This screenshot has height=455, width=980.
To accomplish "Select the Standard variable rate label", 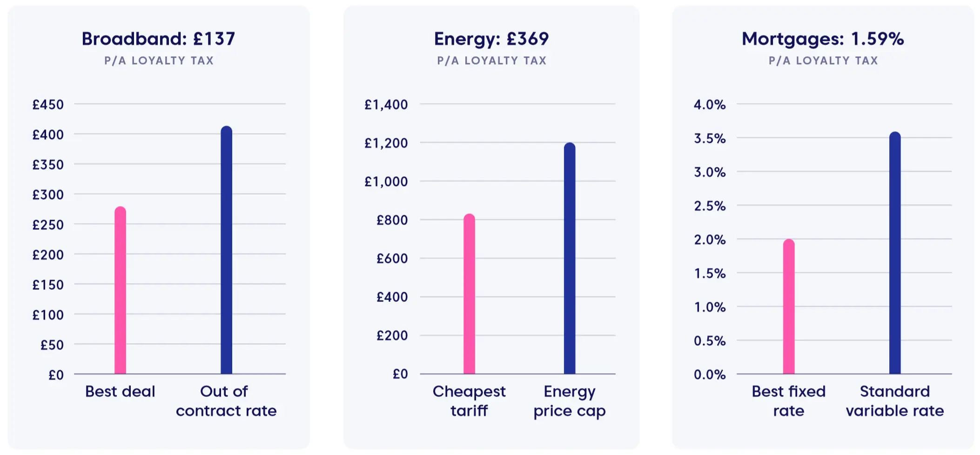I will point(895,401).
